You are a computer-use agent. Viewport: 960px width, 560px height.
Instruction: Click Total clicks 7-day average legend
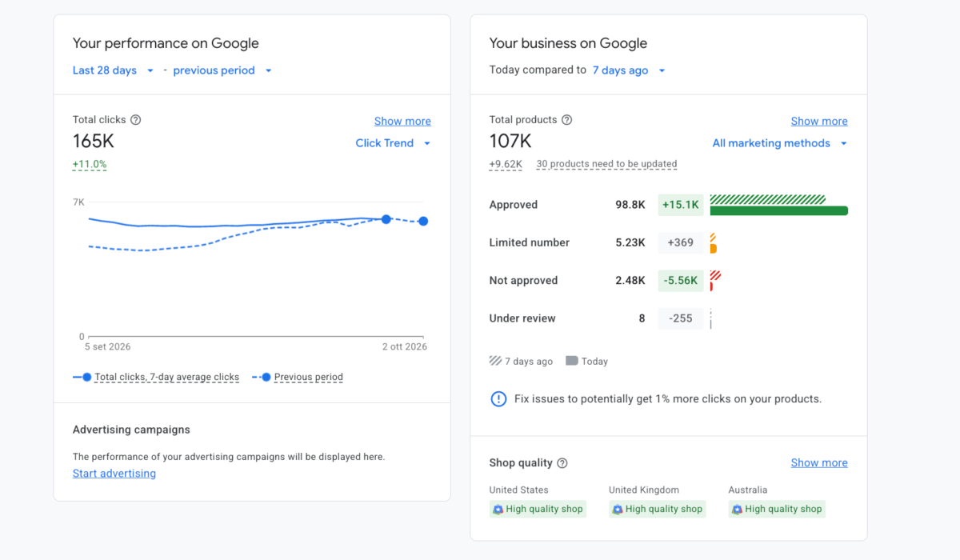(x=156, y=377)
